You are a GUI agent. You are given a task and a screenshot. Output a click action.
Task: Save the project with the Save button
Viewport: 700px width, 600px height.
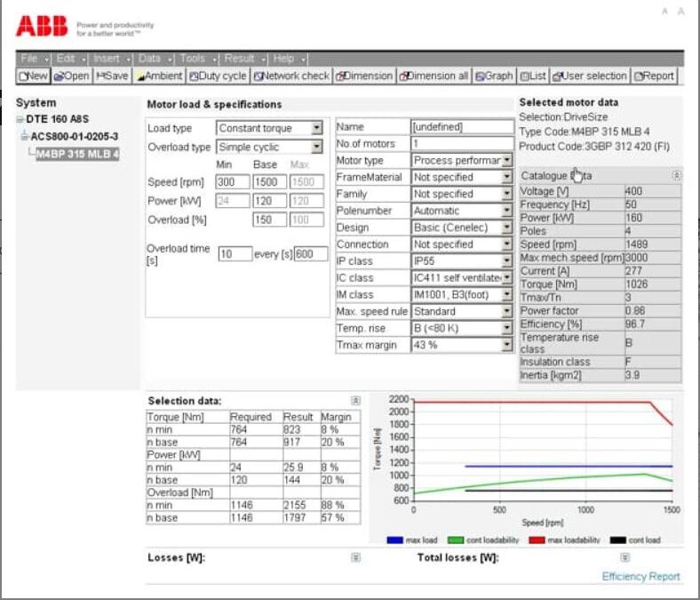(112, 76)
